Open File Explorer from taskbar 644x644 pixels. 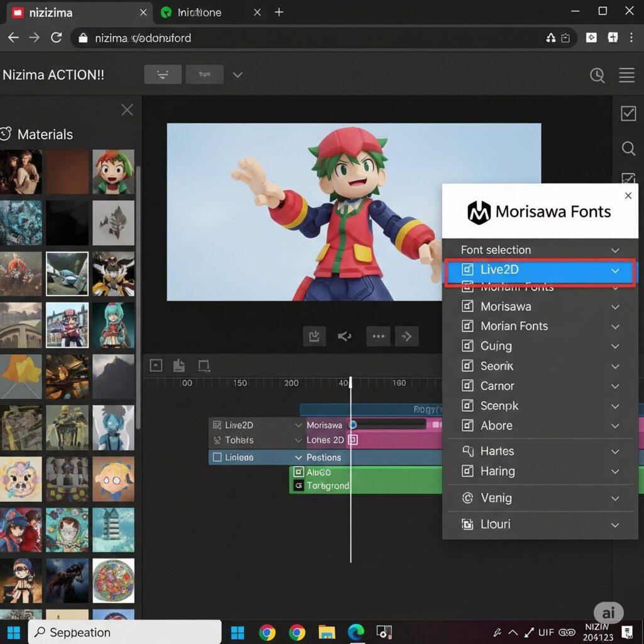pyautogui.click(x=326, y=633)
